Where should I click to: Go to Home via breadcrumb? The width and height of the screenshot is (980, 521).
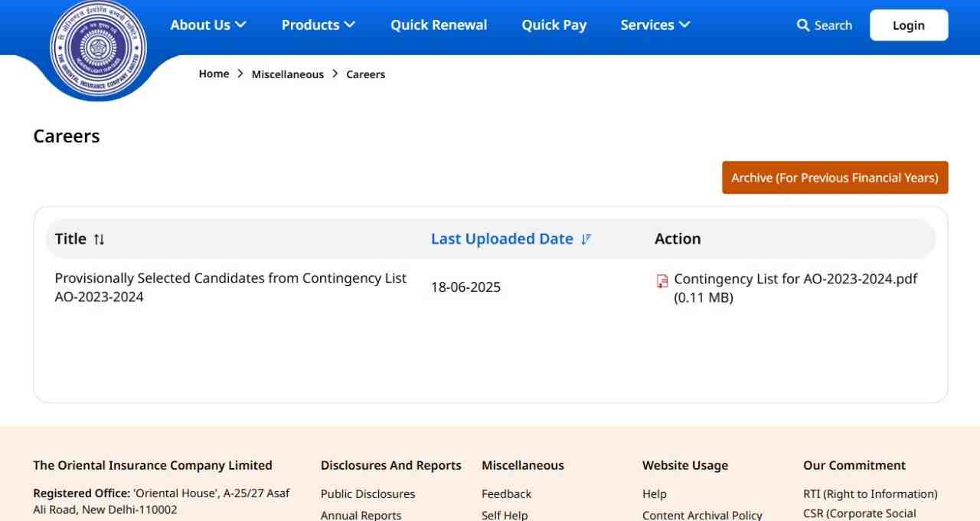point(214,74)
